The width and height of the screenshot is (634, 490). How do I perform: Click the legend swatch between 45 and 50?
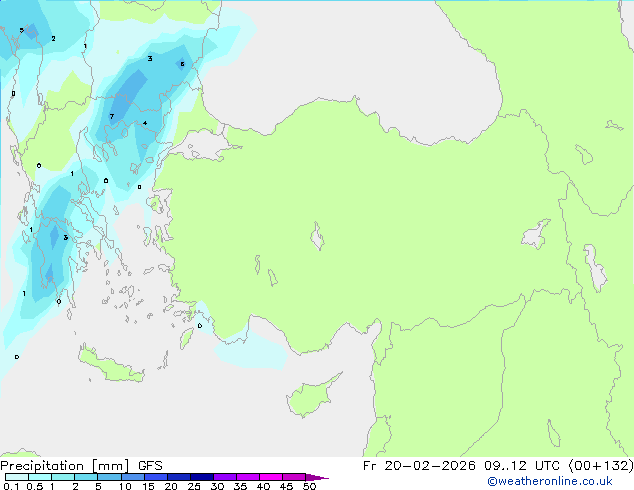(x=294, y=477)
